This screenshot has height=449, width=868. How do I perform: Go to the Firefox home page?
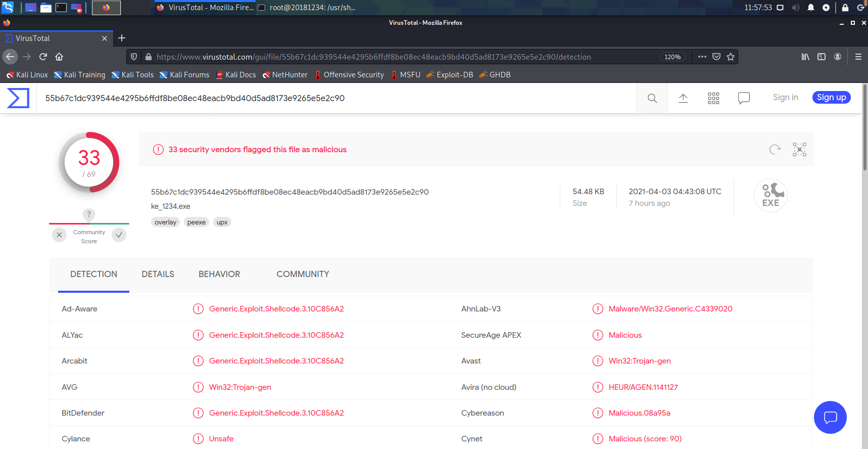coord(59,57)
